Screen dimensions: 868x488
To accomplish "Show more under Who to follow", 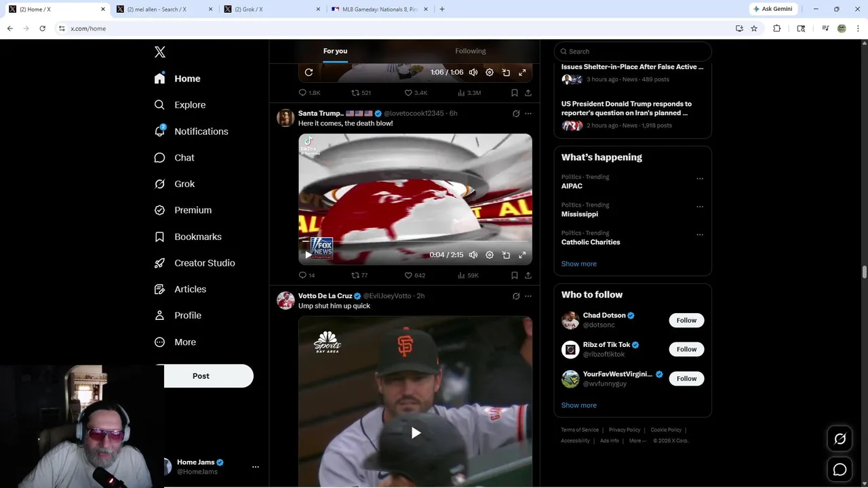I will (579, 405).
